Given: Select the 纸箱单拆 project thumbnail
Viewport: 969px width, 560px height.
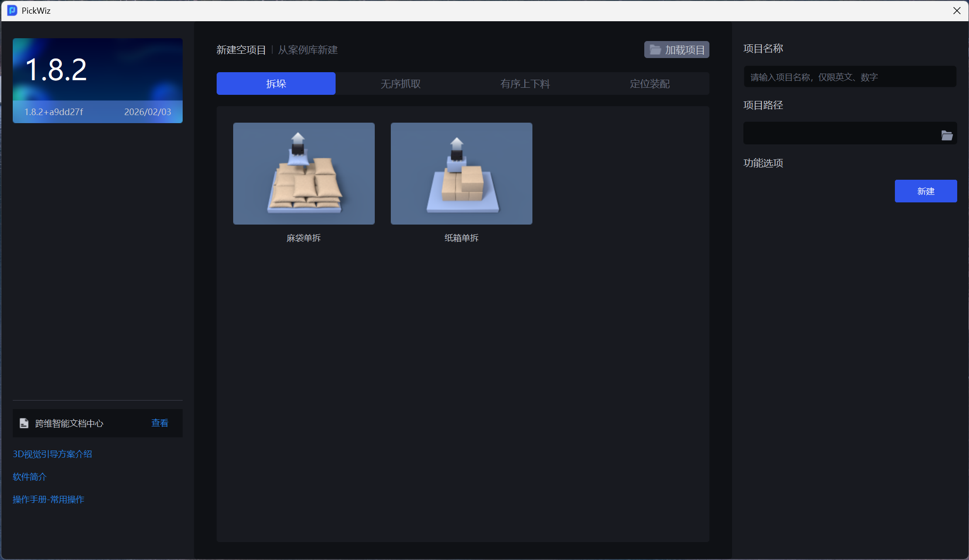Looking at the screenshot, I should [461, 174].
